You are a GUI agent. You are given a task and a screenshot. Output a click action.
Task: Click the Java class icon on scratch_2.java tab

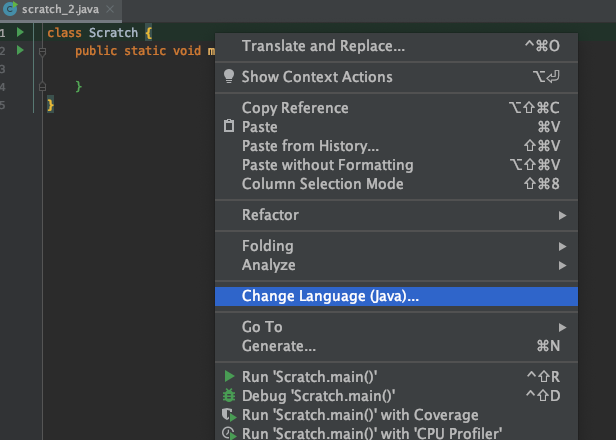point(10,9)
